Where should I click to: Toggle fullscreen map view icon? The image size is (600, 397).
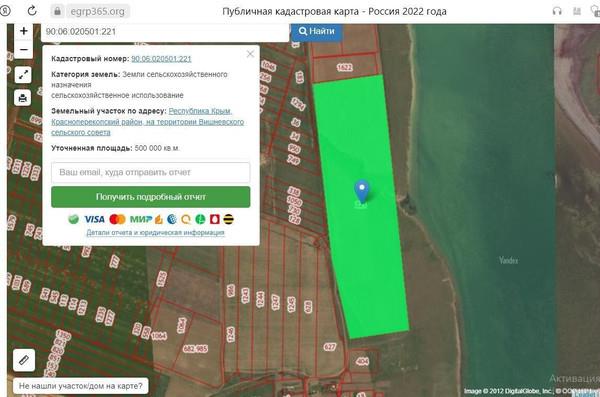tap(23, 75)
